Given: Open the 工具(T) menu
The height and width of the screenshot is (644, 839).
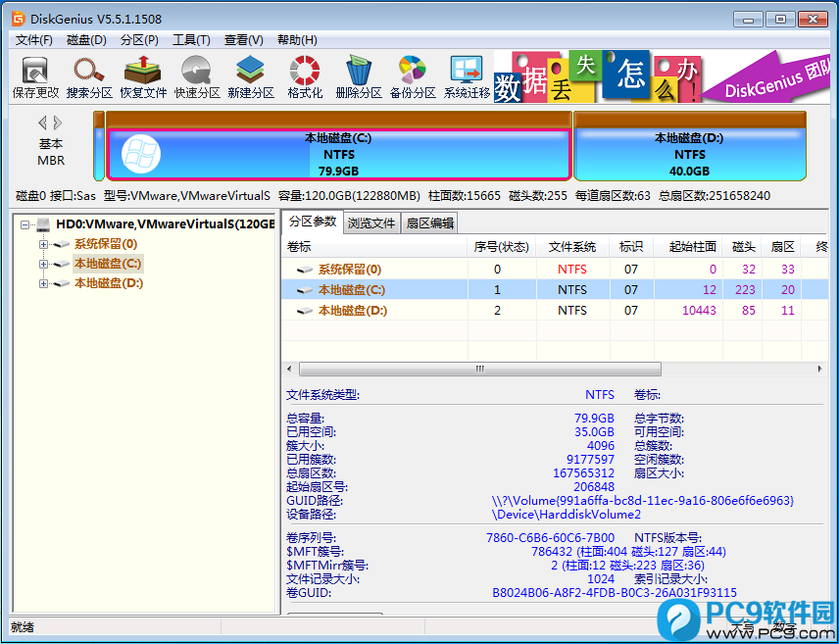Looking at the screenshot, I should pos(191,40).
